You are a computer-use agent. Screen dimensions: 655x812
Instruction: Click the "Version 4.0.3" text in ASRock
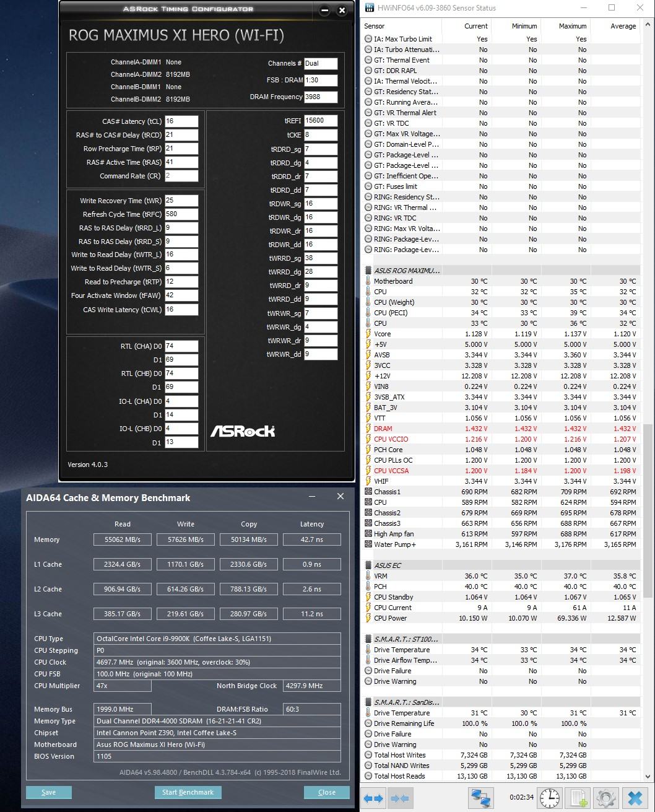pyautogui.click(x=87, y=465)
